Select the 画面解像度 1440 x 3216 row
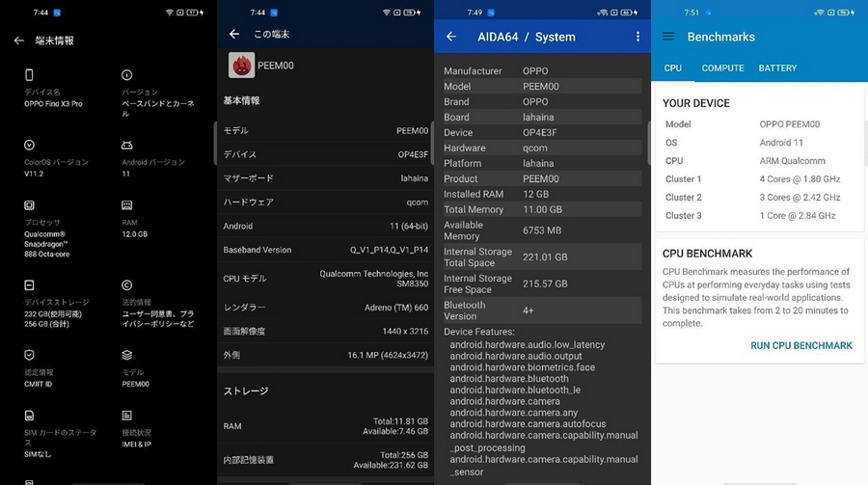 (326, 331)
